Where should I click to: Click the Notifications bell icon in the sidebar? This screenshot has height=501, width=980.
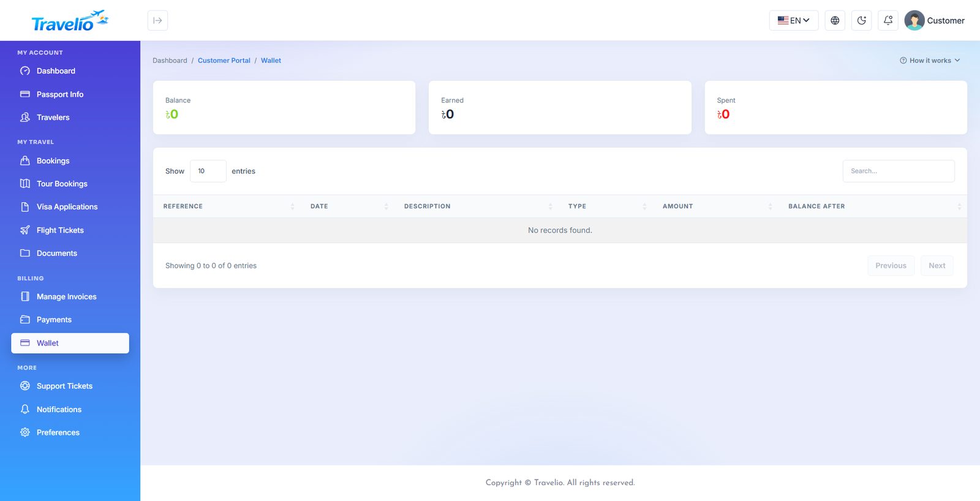[25, 409]
